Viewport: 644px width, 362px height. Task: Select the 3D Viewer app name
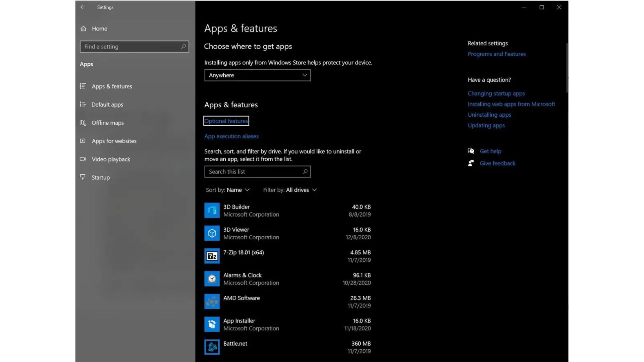click(x=236, y=230)
